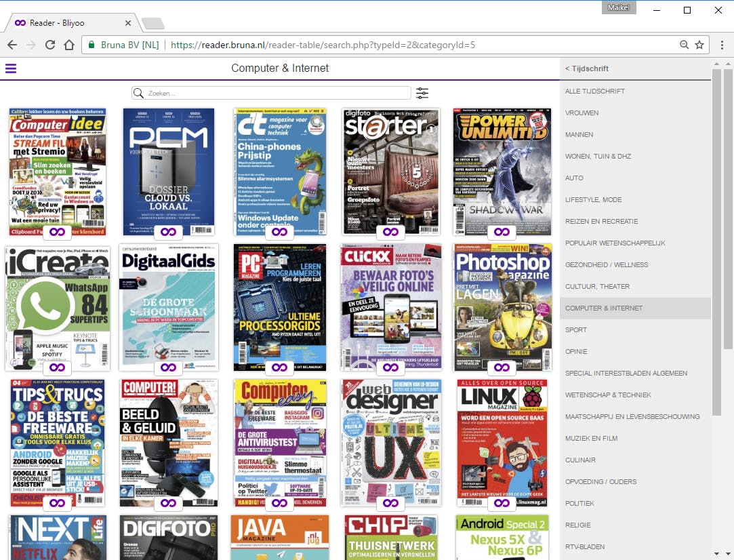This screenshot has height=560, width=734.
Task: Switch to the 'Reader - Bliyoo' tab
Action: (x=70, y=22)
